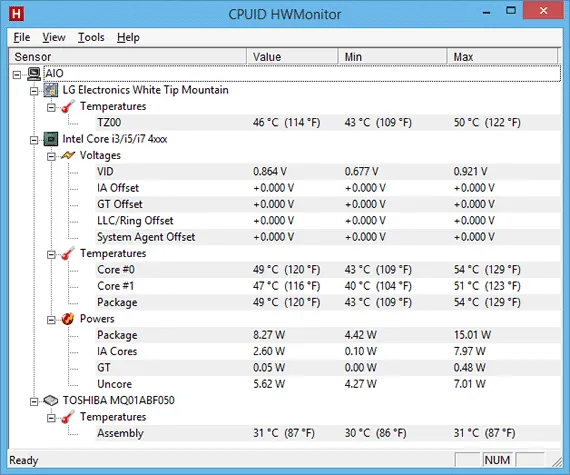Open the View menu
Image resolution: width=570 pixels, height=475 pixels.
pyautogui.click(x=54, y=37)
